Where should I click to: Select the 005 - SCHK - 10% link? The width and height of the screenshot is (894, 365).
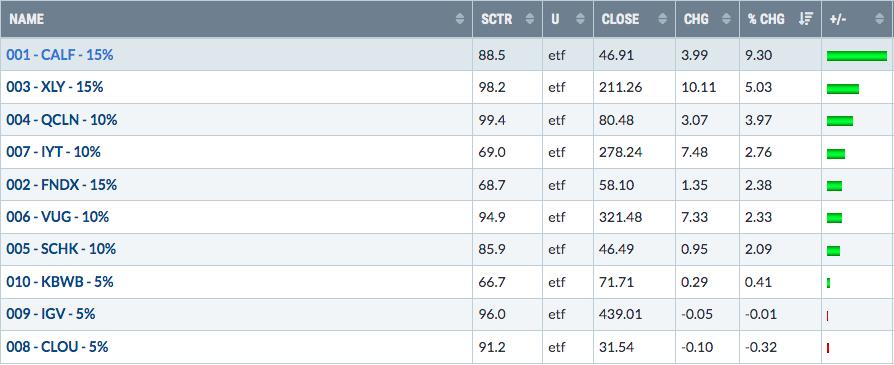click(61, 249)
